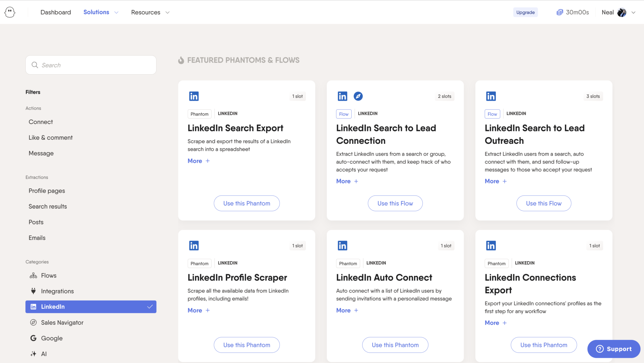Click the 3 slots badge

[x=593, y=96]
